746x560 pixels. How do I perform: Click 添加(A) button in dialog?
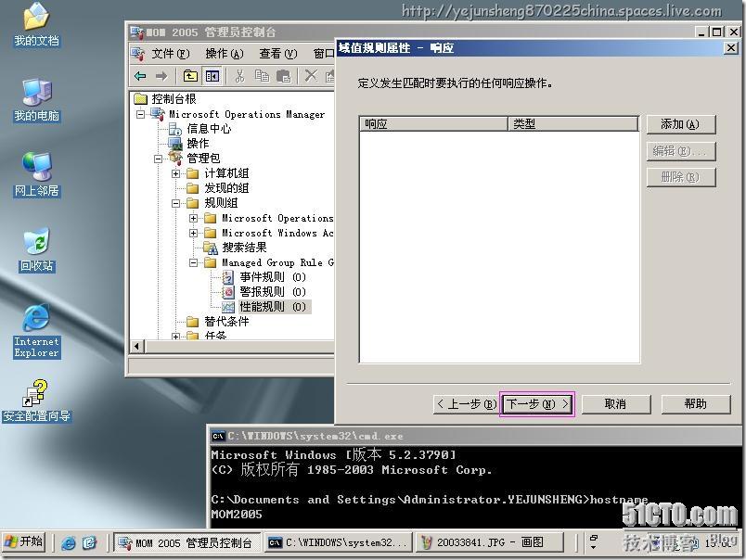point(680,124)
